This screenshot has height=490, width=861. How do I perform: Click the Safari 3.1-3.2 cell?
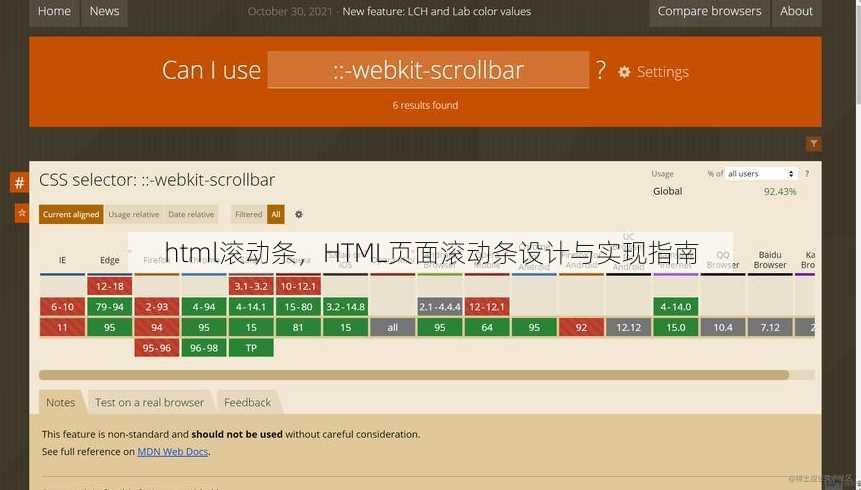[x=251, y=286]
